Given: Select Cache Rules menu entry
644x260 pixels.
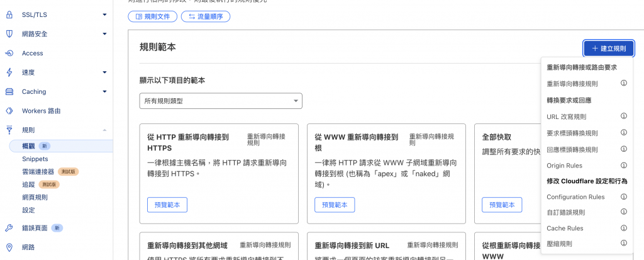Looking at the screenshot, I should [565, 228].
